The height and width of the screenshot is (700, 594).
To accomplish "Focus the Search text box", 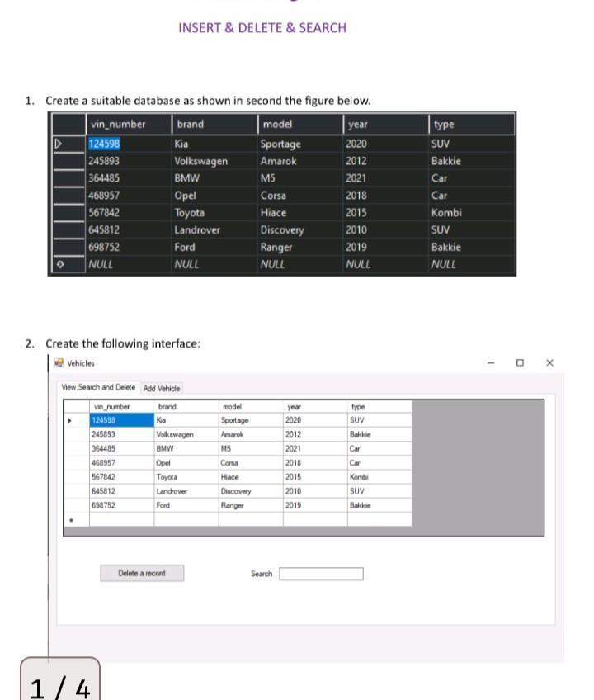I will pos(321,574).
